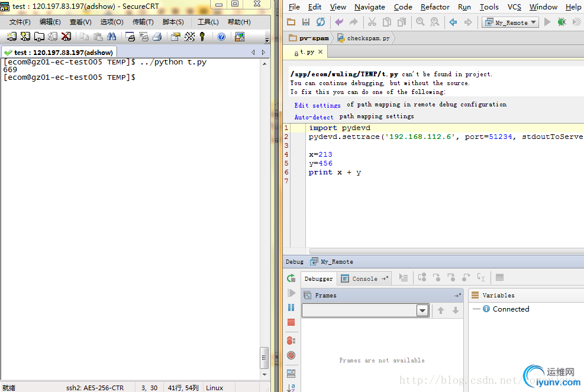The height and width of the screenshot is (392, 584).
Task: Select SecureCRT session tab test : 120.197.83.197
Action: tap(60, 53)
